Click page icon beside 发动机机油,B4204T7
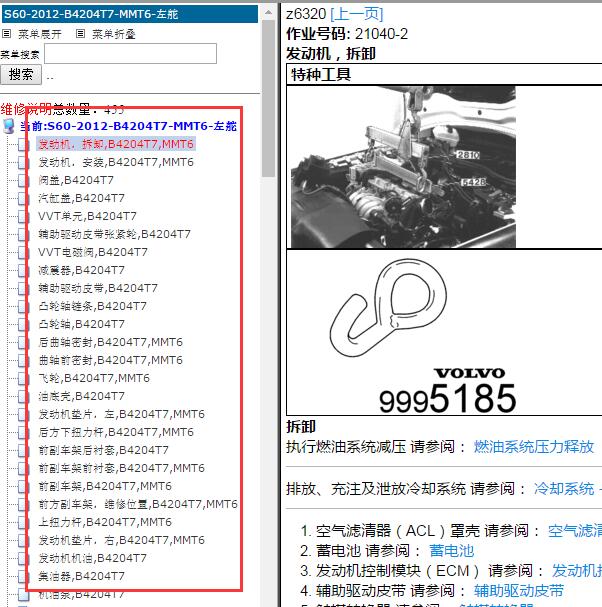The image size is (602, 607). (23, 558)
